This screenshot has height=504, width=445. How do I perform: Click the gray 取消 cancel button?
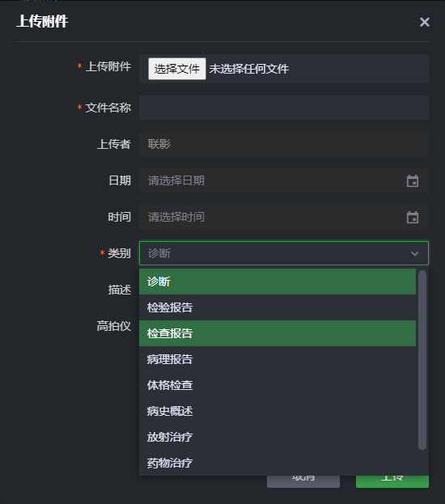303,481
